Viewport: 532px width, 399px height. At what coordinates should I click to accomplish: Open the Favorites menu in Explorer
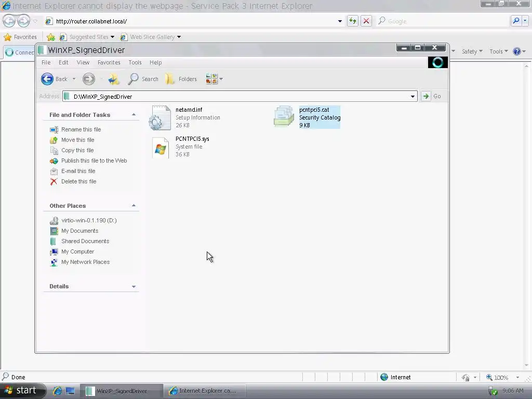click(109, 62)
